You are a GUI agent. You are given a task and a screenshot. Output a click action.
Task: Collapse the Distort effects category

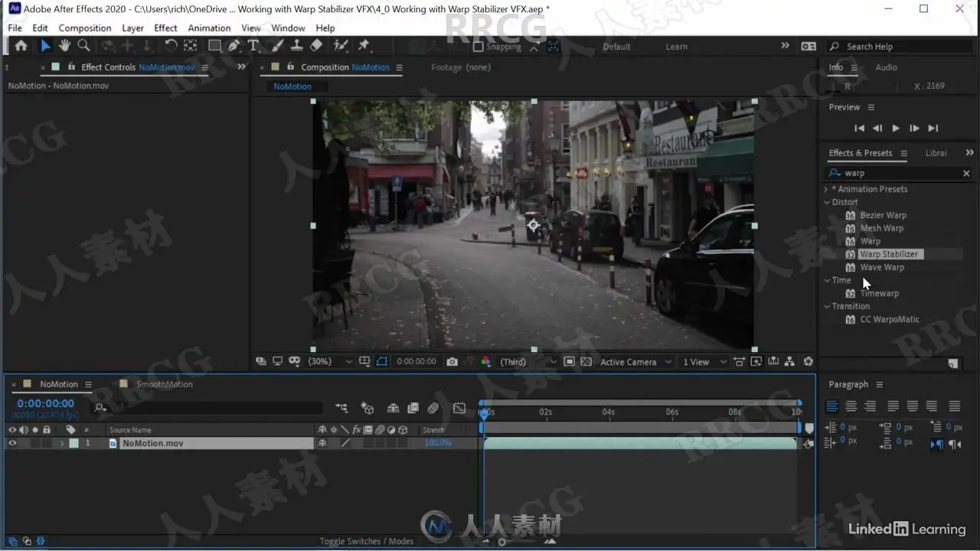coord(827,203)
